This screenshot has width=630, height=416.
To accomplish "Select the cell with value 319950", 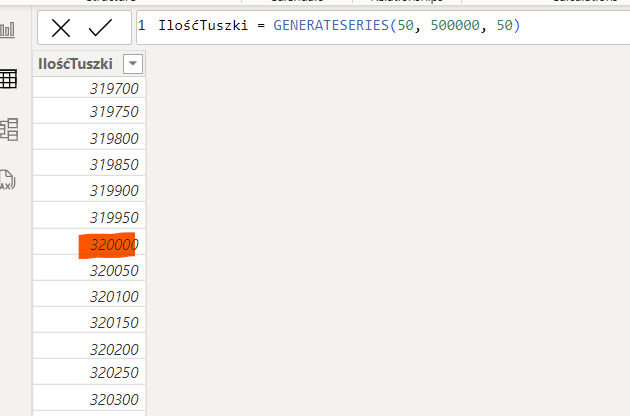I will point(89,217).
